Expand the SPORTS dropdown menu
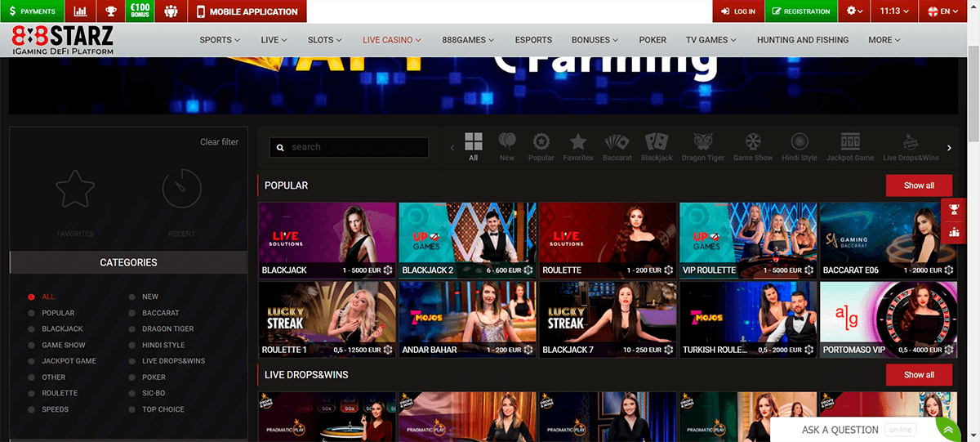The width and height of the screenshot is (980, 442). (220, 39)
